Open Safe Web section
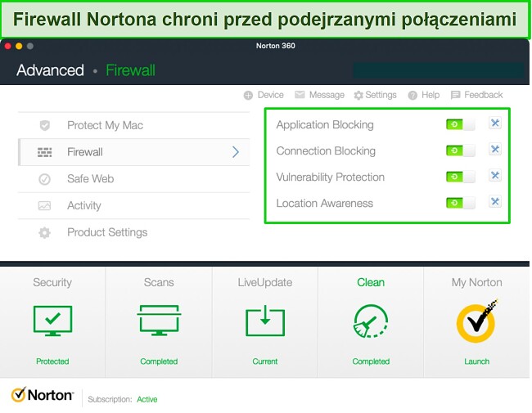532x413 pixels. tap(134, 179)
